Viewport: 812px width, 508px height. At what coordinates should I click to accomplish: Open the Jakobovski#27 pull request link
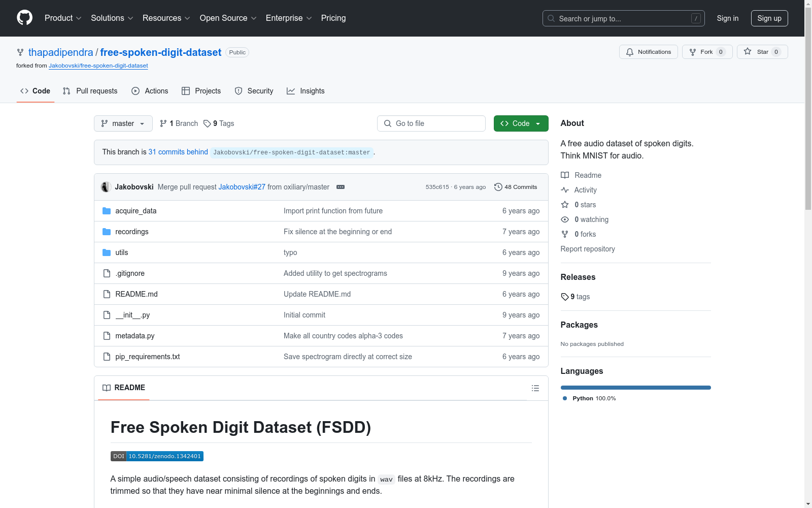tap(242, 187)
